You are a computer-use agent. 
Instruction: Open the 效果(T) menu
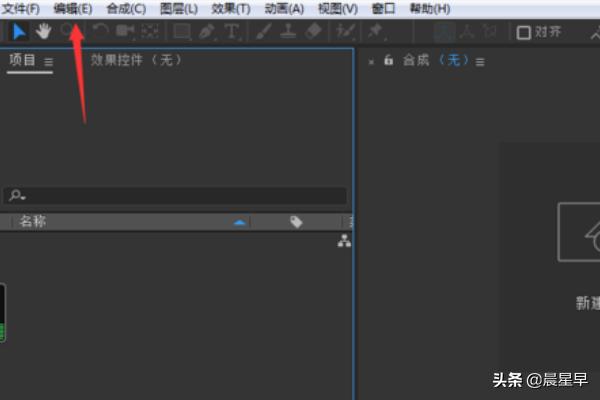tap(231, 8)
